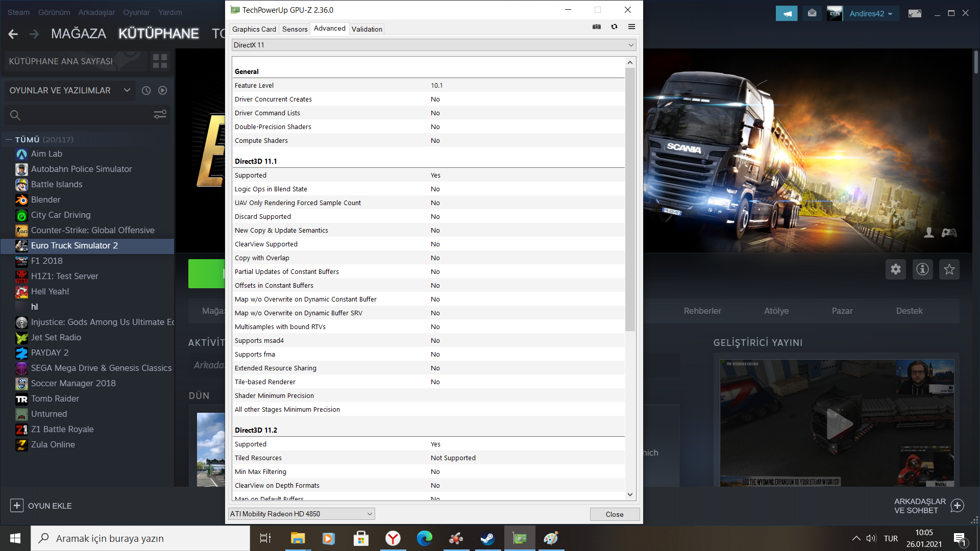The height and width of the screenshot is (551, 980).
Task: Open game settings gear icon
Action: tap(895, 269)
